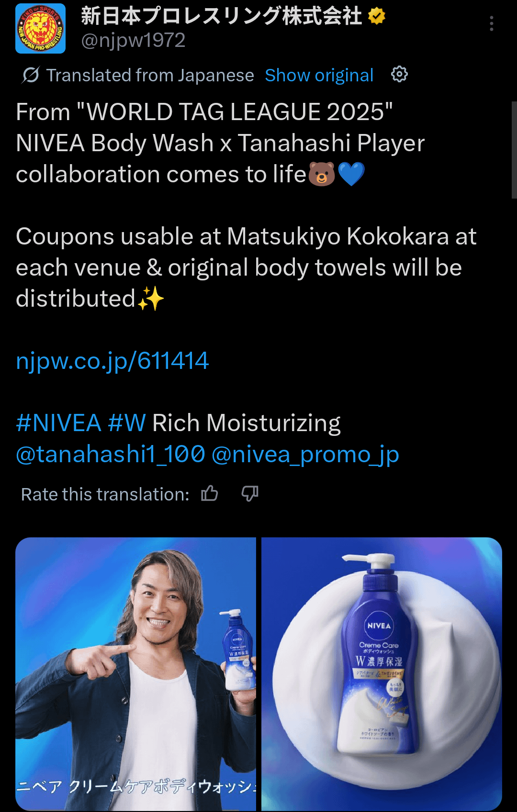Open translation settings gear icon
The height and width of the screenshot is (812, 517).
[x=399, y=74]
